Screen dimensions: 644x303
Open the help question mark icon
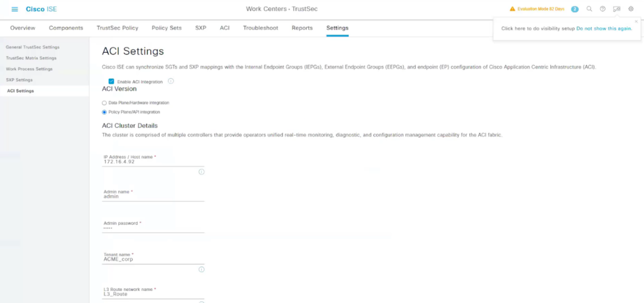[x=602, y=9]
